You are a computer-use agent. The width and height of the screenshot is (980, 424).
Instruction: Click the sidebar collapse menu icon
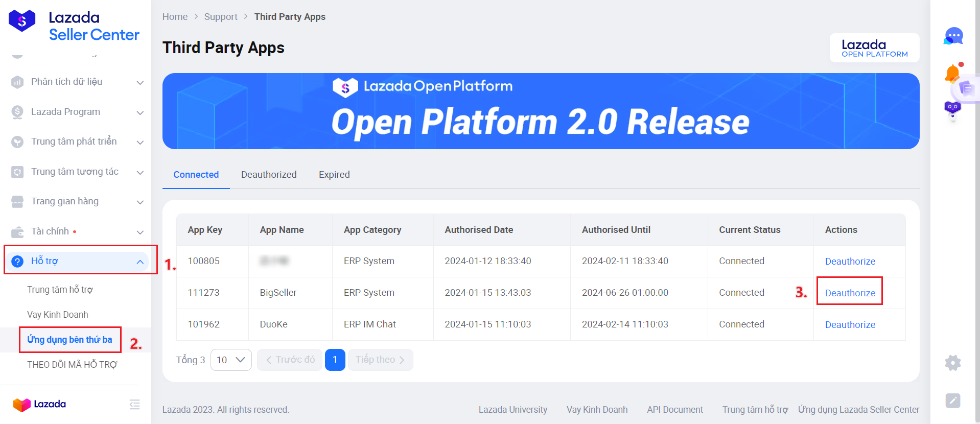coord(135,405)
